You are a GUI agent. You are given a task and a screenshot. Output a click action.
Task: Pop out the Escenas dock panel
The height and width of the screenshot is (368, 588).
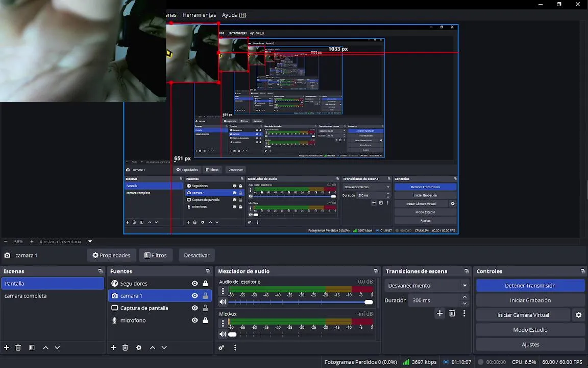pyautogui.click(x=100, y=271)
